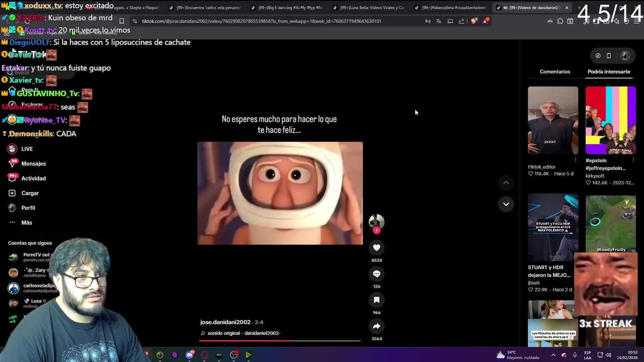Screen dimensions: 644x362
Task: Open the #epstein colorful video thumbnail
Action: (611, 120)
